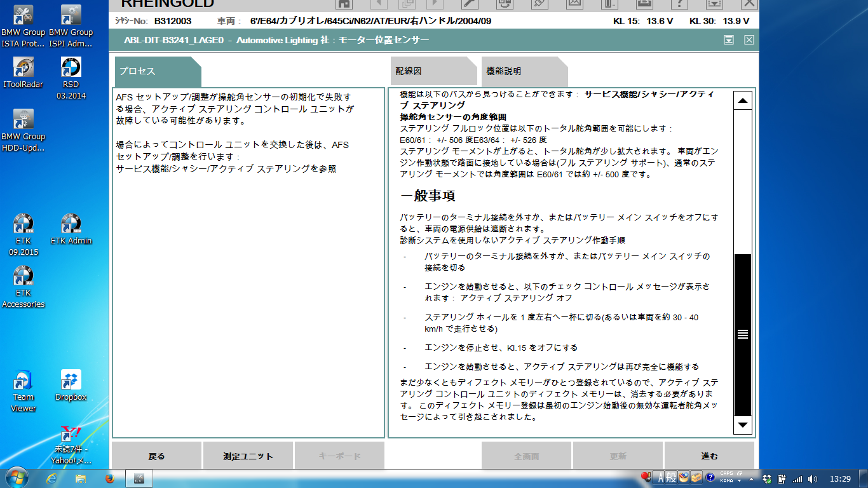The width and height of the screenshot is (868, 488).
Task: Open the IME pad icon in language bar
Action: click(684, 477)
